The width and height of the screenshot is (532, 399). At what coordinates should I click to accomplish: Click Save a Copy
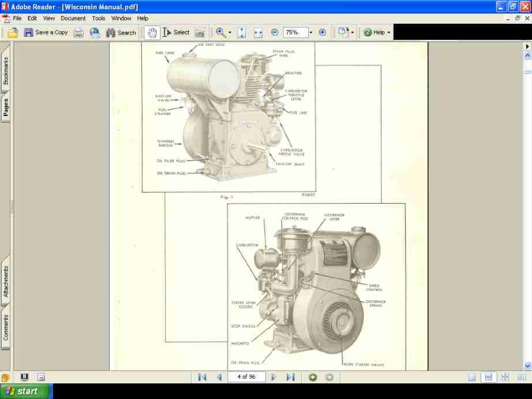46,32
